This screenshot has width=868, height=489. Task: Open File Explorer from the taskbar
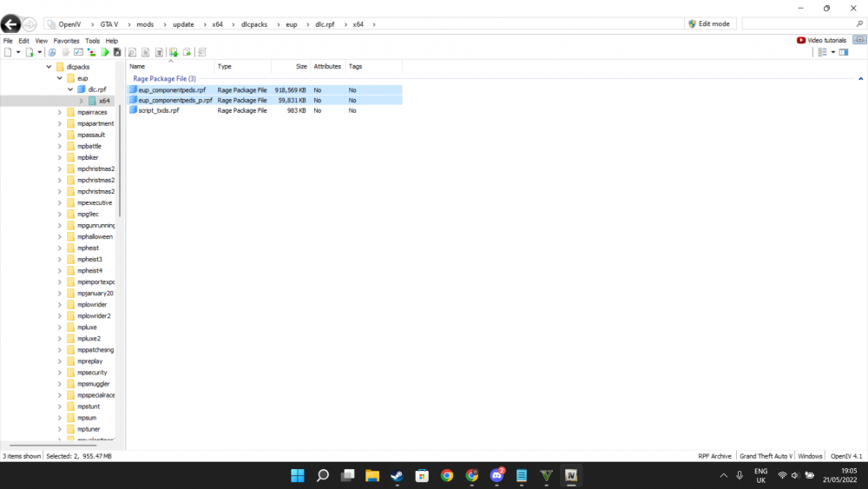[372, 475]
